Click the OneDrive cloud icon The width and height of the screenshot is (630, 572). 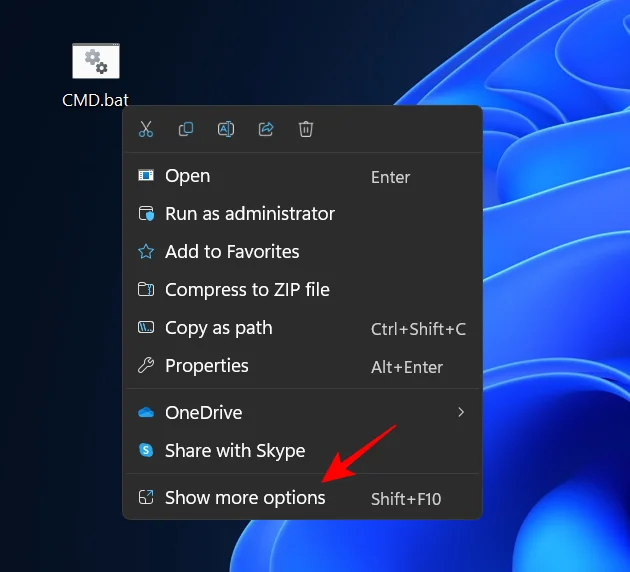(x=146, y=412)
